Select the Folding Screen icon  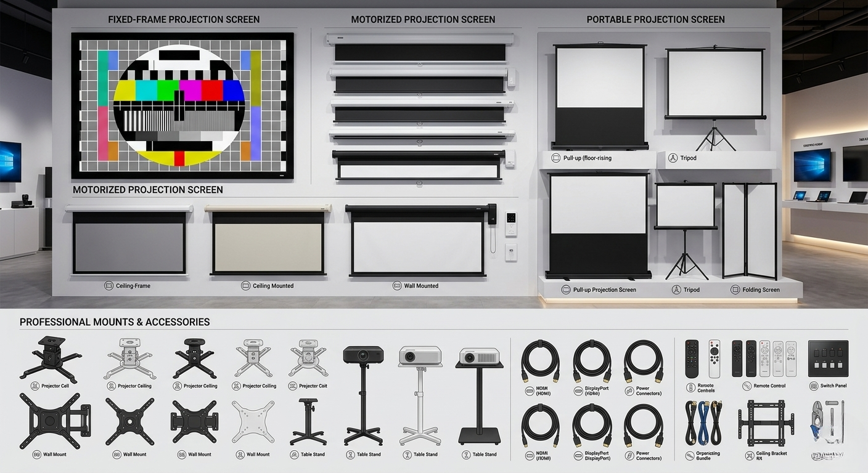click(735, 289)
